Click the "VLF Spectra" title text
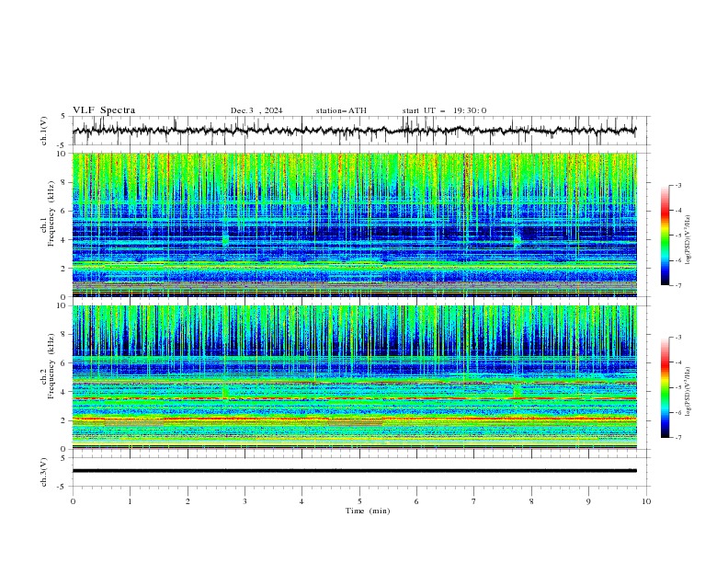The image size is (728, 563). pos(104,110)
